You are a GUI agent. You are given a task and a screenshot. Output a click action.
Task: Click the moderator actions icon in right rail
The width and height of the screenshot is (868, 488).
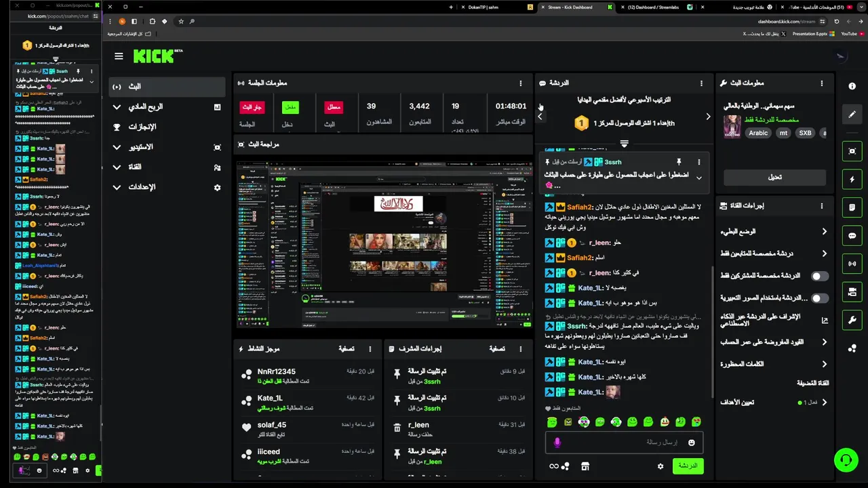pos(852,292)
